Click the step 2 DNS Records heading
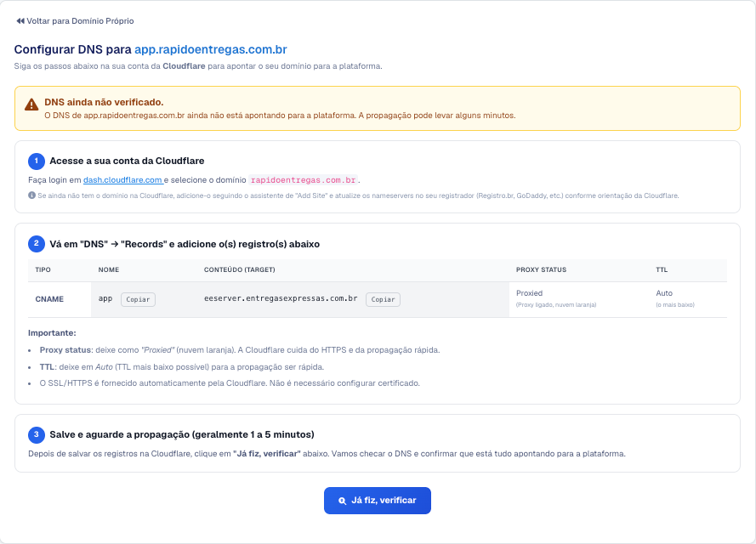This screenshot has width=756, height=544. (x=185, y=244)
